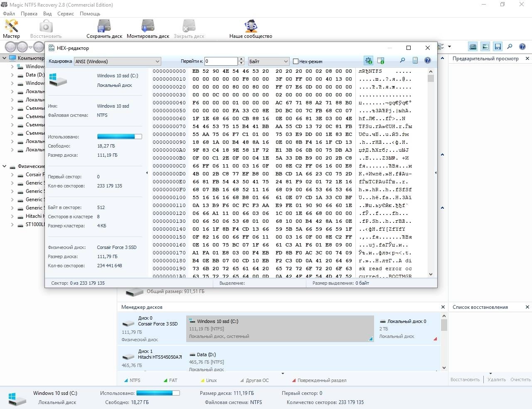Image resolution: width=532 pixels, height=409 pixels.
Task: Open the Правка menu
Action: coord(29,13)
